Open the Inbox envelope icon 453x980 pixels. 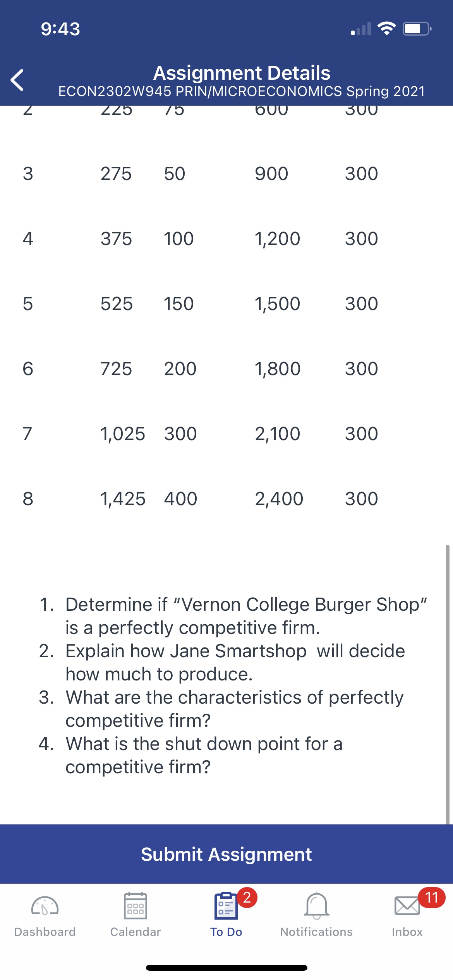pyautogui.click(x=407, y=906)
